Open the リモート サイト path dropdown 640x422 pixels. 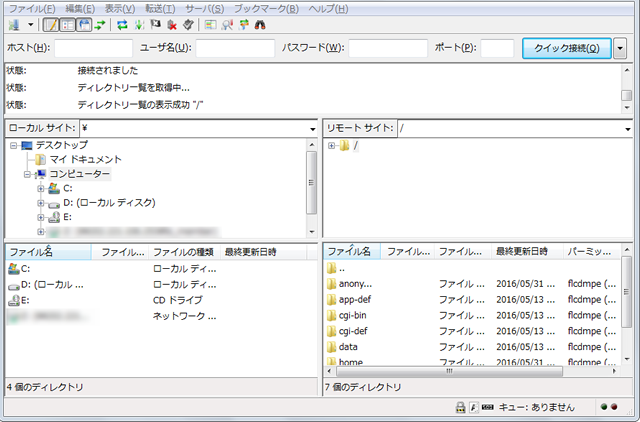pyautogui.click(x=628, y=129)
